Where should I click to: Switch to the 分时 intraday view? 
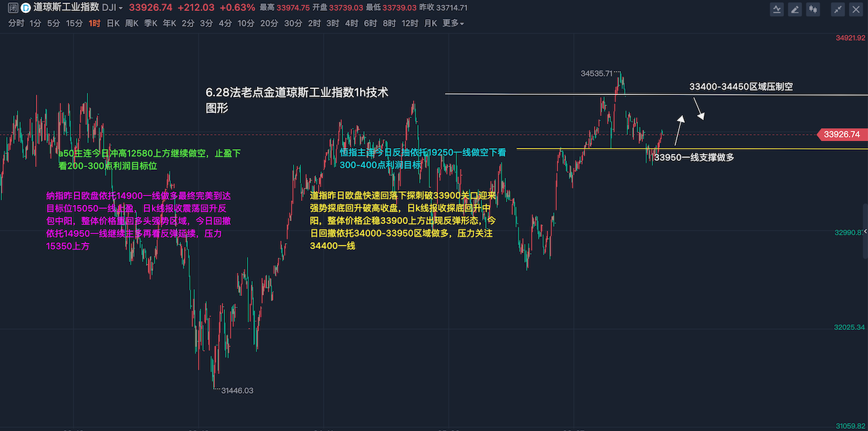coord(16,23)
